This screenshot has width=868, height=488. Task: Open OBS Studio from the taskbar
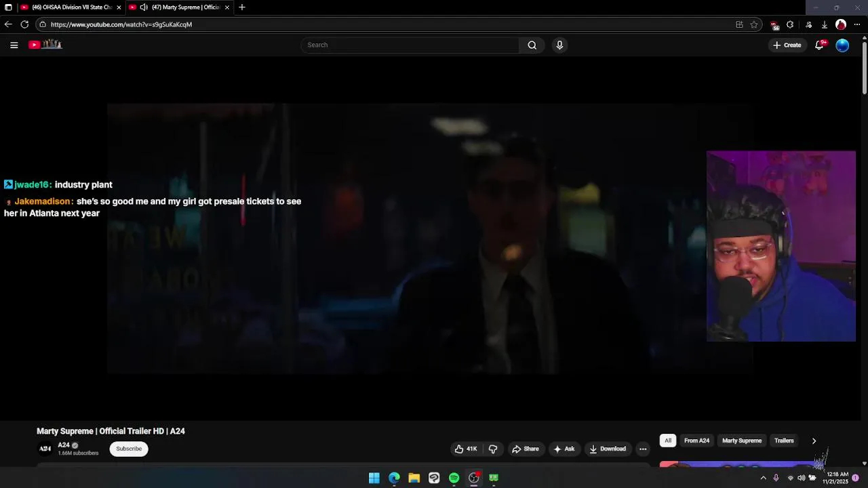coord(474,478)
